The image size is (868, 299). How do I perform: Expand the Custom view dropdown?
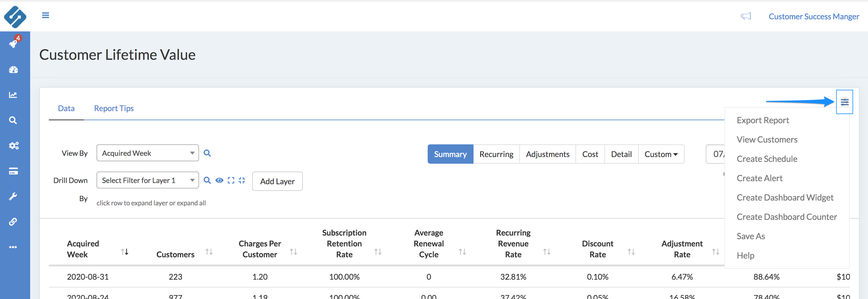pyautogui.click(x=661, y=154)
